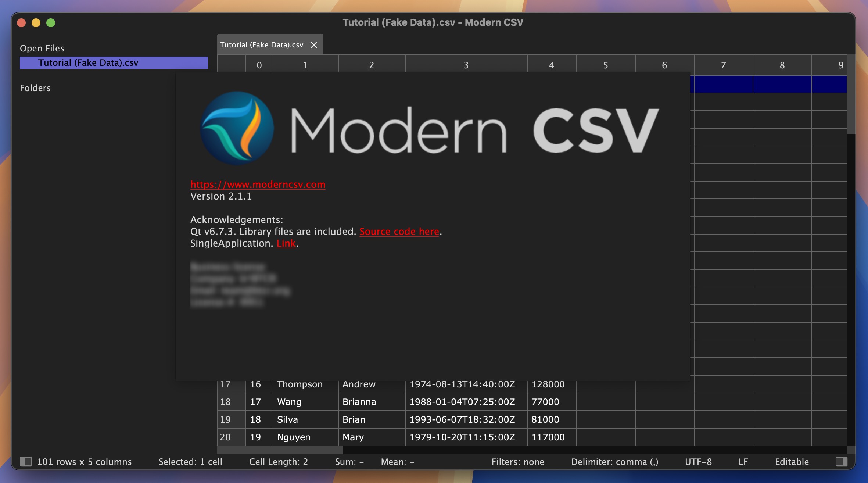This screenshot has width=868, height=483.
Task: Click the Filters: none status entry
Action: pyautogui.click(x=518, y=462)
